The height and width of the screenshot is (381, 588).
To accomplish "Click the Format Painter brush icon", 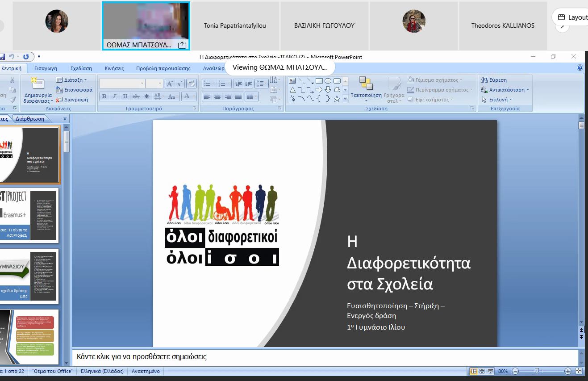I will click(x=13, y=100).
